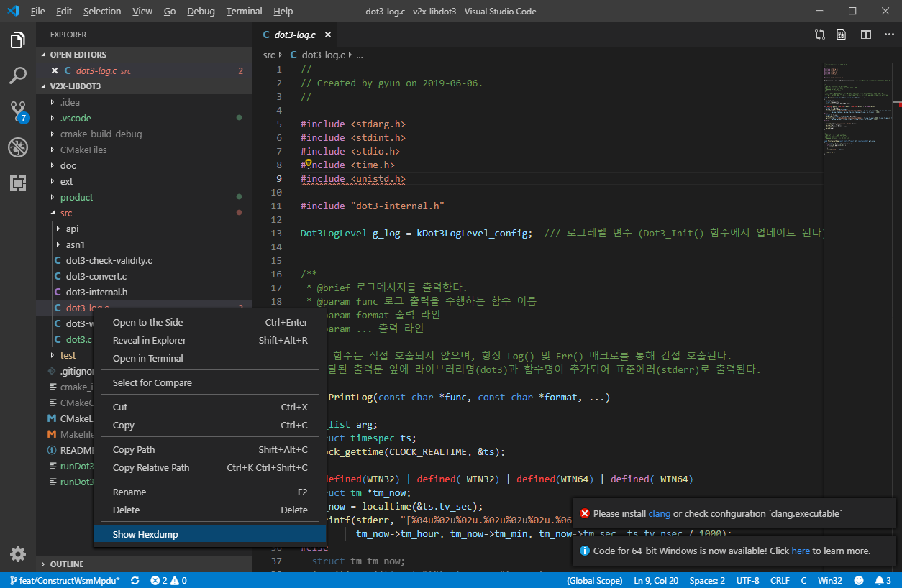Expand the doc folder
Image resolution: width=902 pixels, height=588 pixels.
coord(144,165)
